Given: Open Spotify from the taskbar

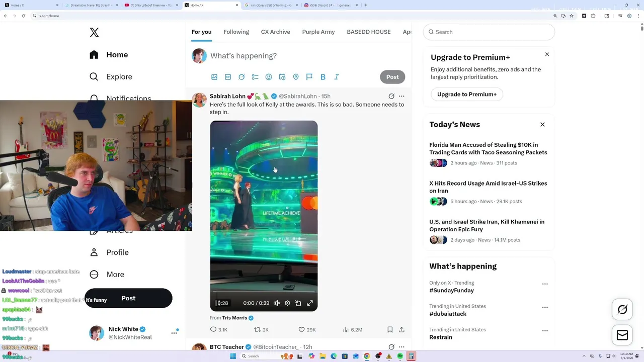Looking at the screenshot, I should tap(400, 356).
